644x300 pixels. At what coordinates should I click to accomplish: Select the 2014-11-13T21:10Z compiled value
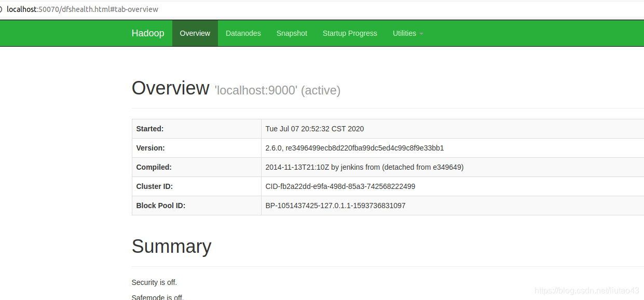click(x=364, y=167)
